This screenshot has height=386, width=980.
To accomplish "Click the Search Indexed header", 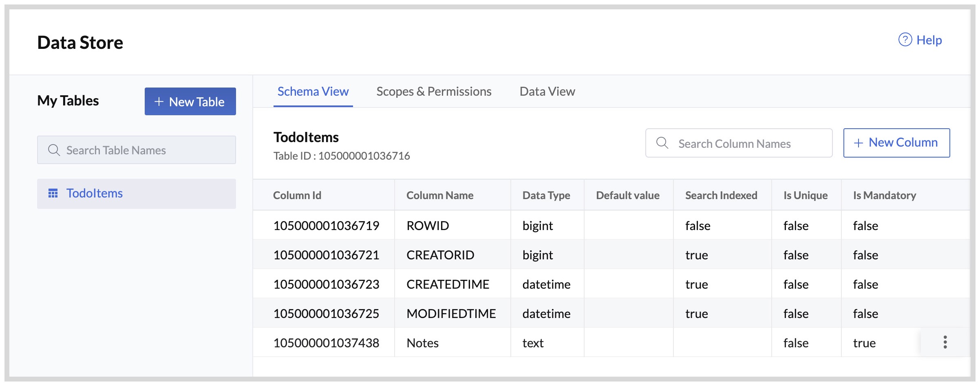I will point(721,195).
